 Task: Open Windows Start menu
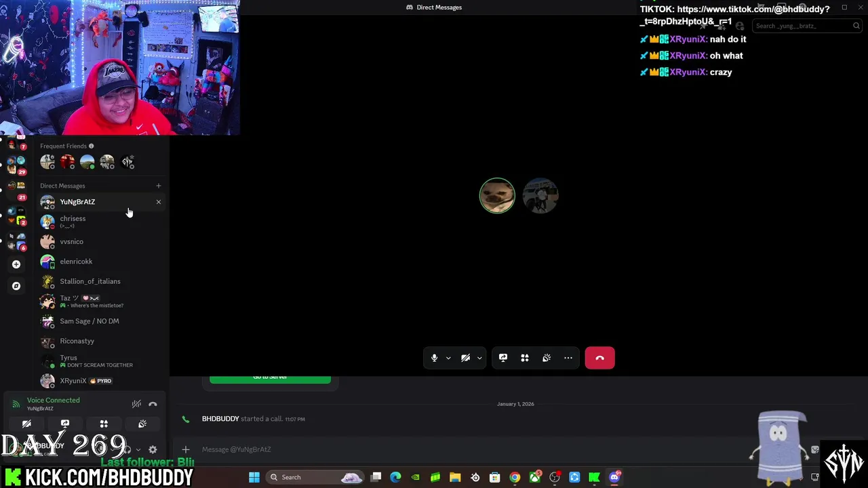pos(254,477)
